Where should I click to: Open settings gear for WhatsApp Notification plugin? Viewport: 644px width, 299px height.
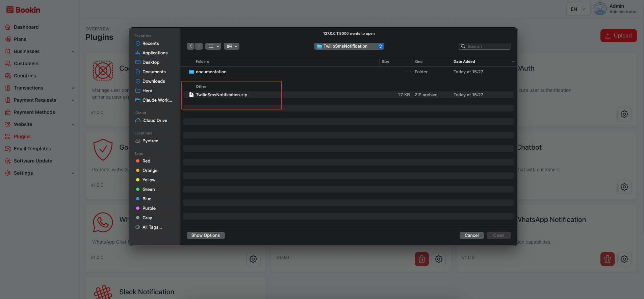point(624,259)
